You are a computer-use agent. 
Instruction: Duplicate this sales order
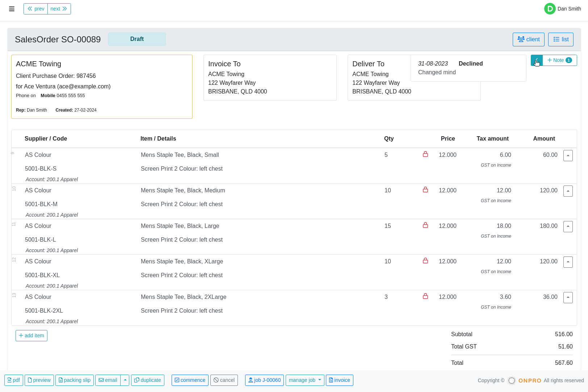coord(148,380)
